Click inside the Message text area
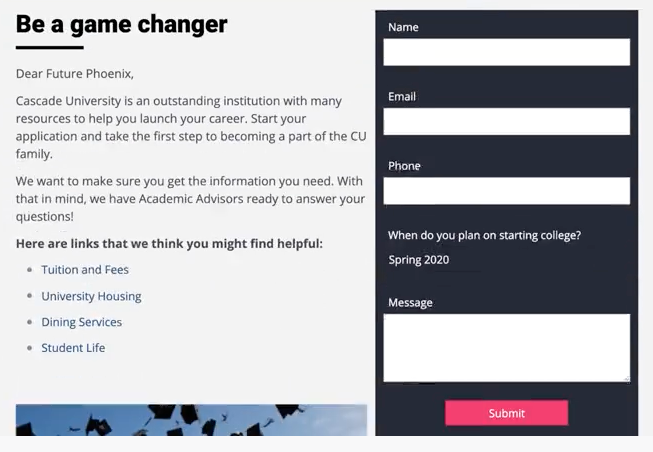The width and height of the screenshot is (653, 452). click(506, 347)
